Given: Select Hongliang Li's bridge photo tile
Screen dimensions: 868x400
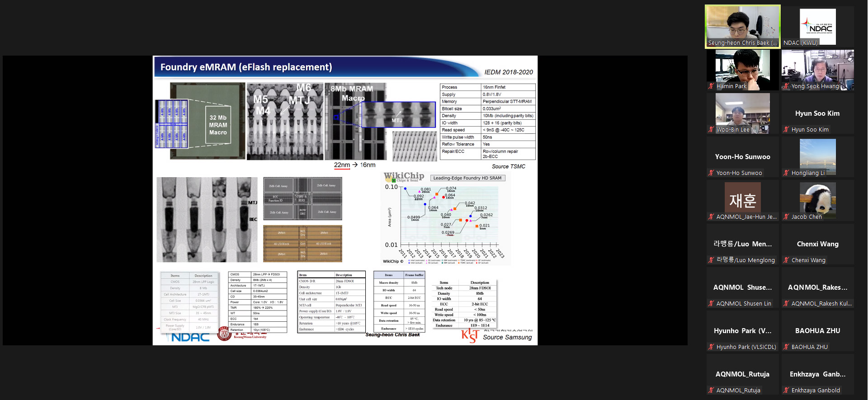Looking at the screenshot, I should (x=818, y=157).
